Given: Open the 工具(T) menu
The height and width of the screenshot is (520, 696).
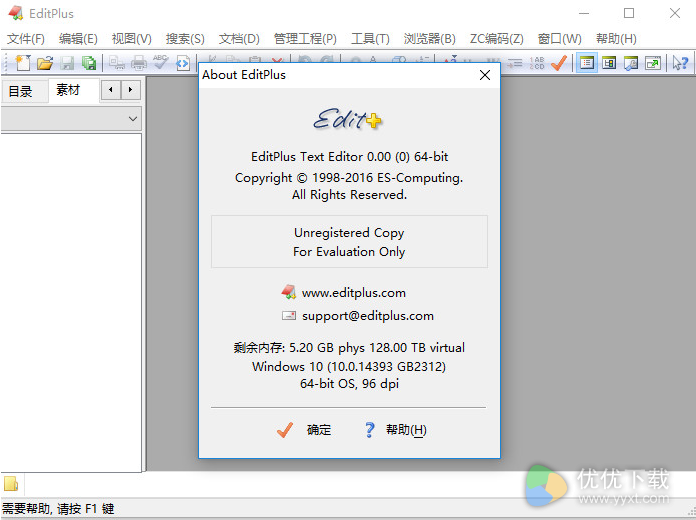Looking at the screenshot, I should (x=370, y=39).
